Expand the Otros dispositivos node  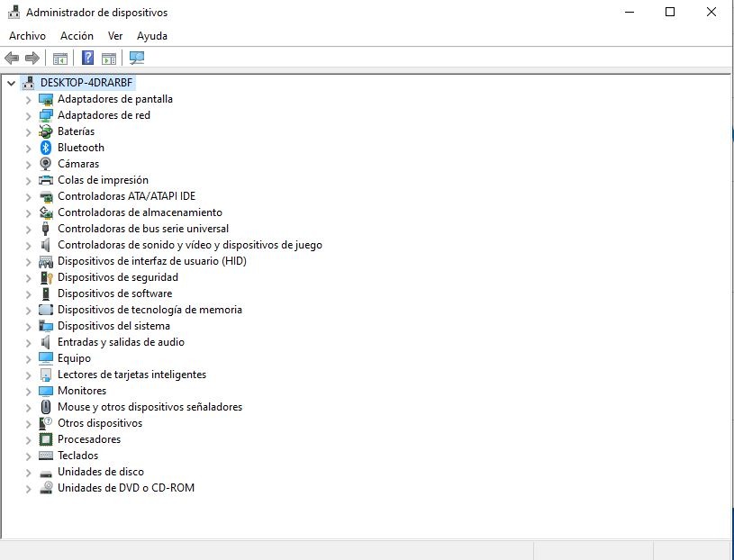28,424
